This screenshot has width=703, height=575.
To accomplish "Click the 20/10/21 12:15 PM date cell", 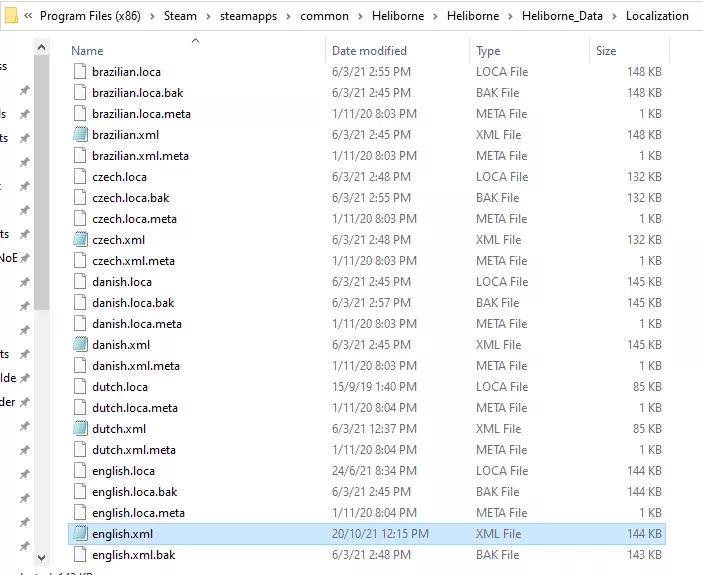I will [x=380, y=534].
